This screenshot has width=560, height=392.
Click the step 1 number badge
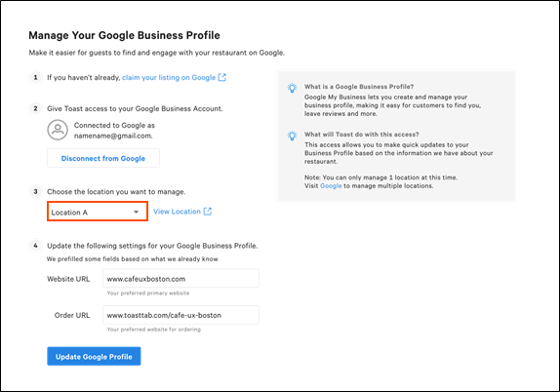click(x=35, y=77)
